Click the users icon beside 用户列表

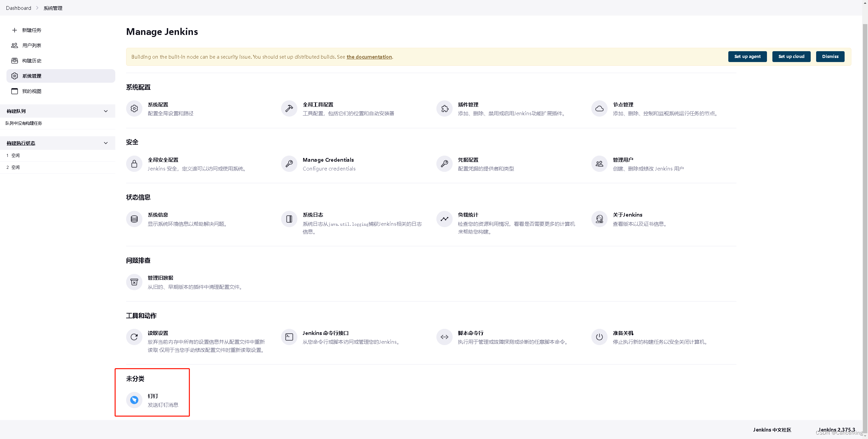(15, 45)
